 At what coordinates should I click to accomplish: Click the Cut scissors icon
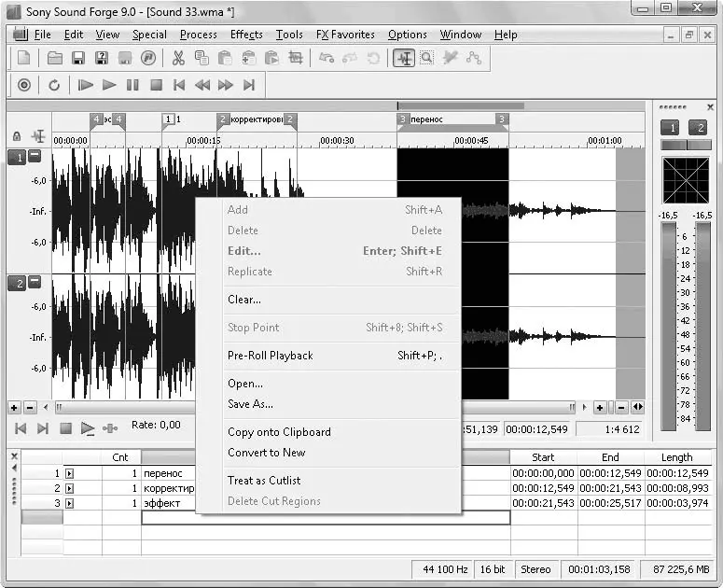click(x=177, y=58)
